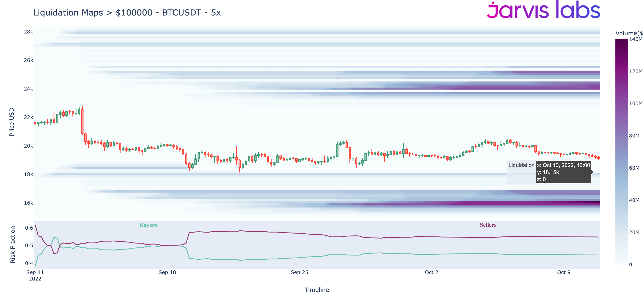Select the Buyers legend label
Image resolution: width=644 pixels, height=296 pixels.
148,225
